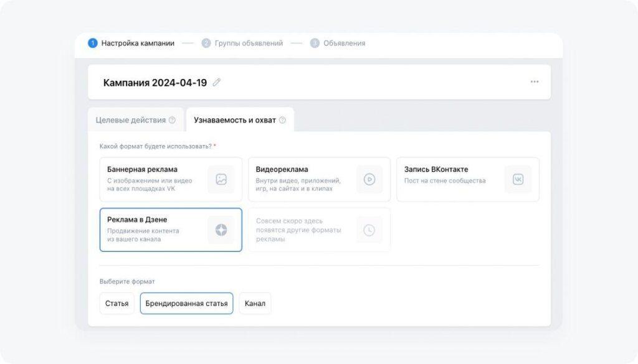Click the clock icon in coming-soon card

pyautogui.click(x=369, y=230)
